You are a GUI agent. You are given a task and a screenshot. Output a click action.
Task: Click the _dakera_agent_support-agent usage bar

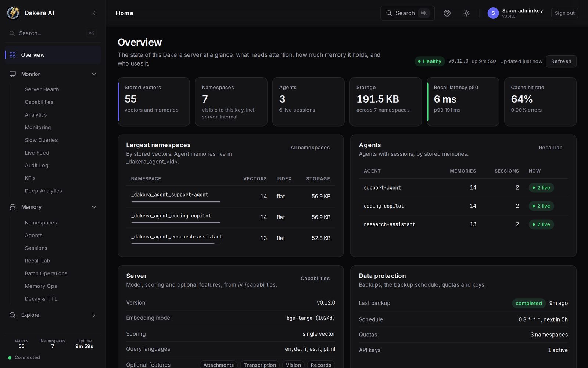176,202
